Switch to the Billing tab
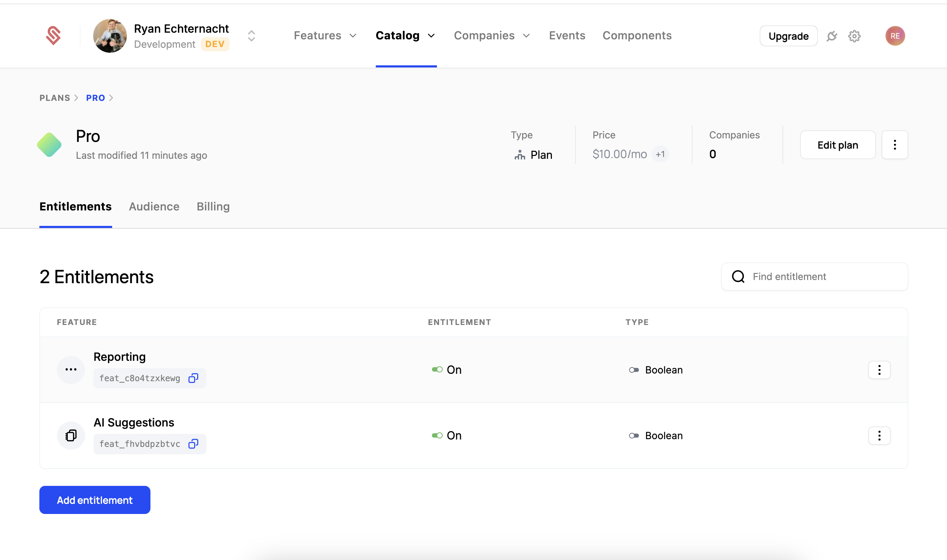 coord(213,207)
